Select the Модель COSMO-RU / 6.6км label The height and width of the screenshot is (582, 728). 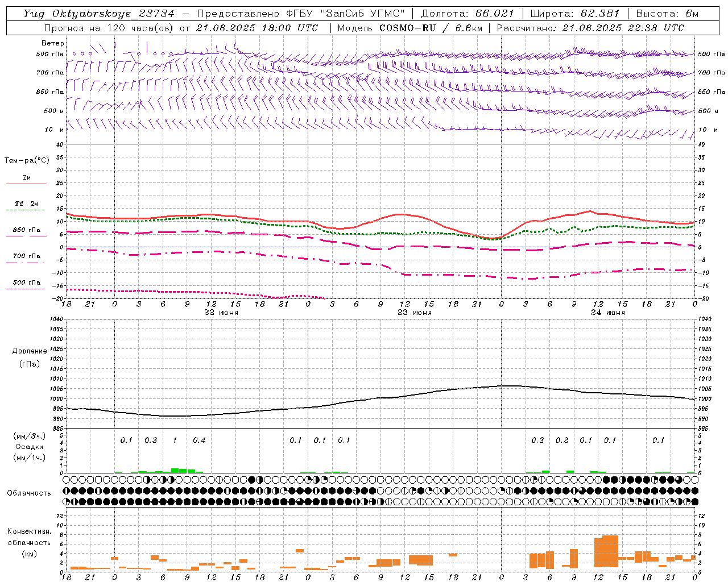(x=409, y=28)
